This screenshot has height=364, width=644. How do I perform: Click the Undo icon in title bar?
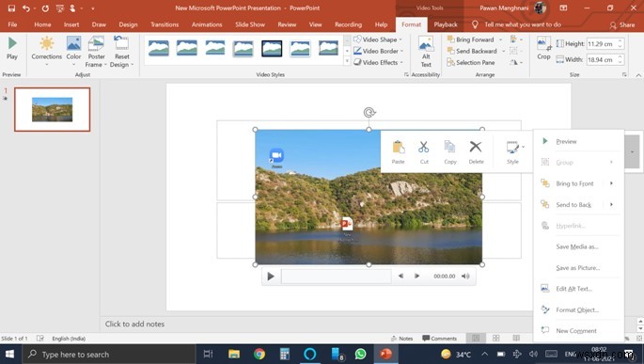point(26,8)
